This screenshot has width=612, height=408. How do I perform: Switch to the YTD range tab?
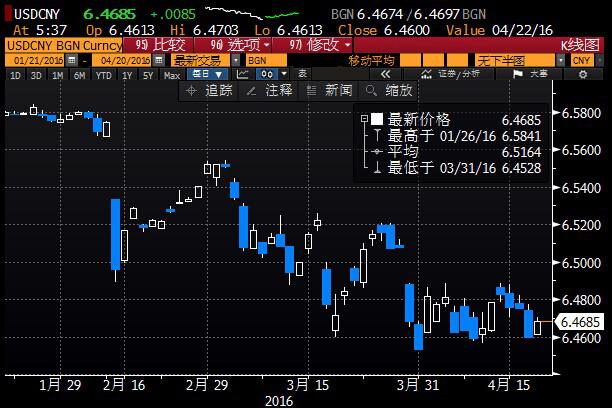(x=102, y=75)
